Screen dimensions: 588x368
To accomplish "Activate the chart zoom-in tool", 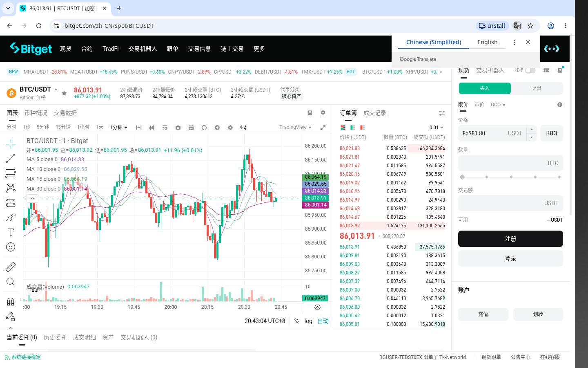I will [11, 282].
